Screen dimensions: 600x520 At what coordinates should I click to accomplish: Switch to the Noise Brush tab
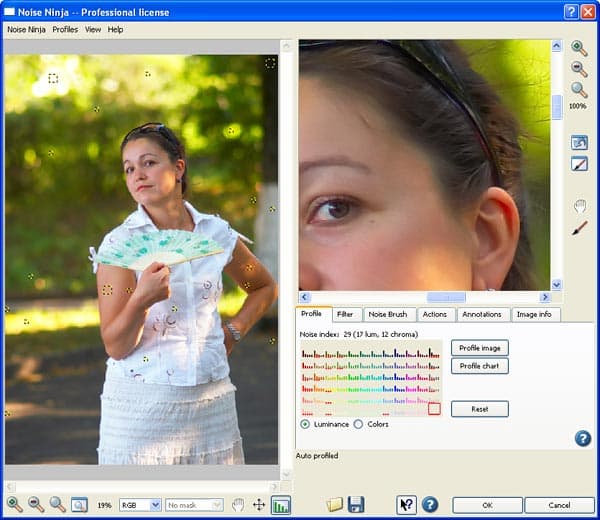pyautogui.click(x=388, y=314)
